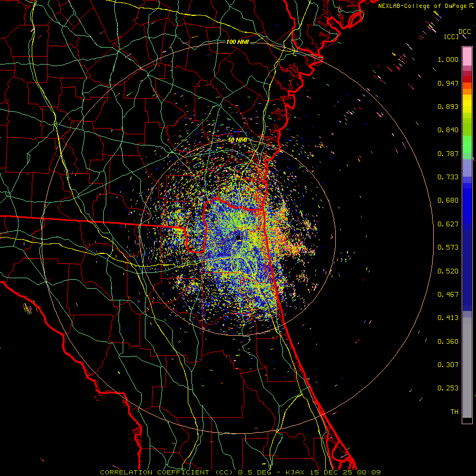Click the KJAX radar site center dot
Viewport: 476px width, 476px height.
point(238,236)
